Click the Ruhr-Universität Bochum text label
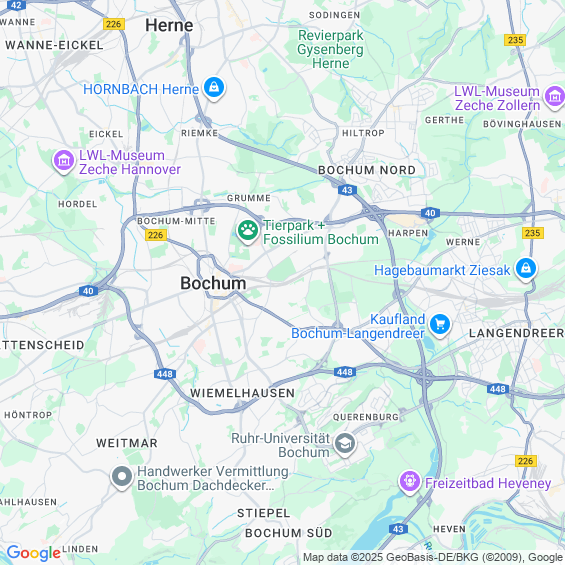The image size is (565, 565). 280,445
